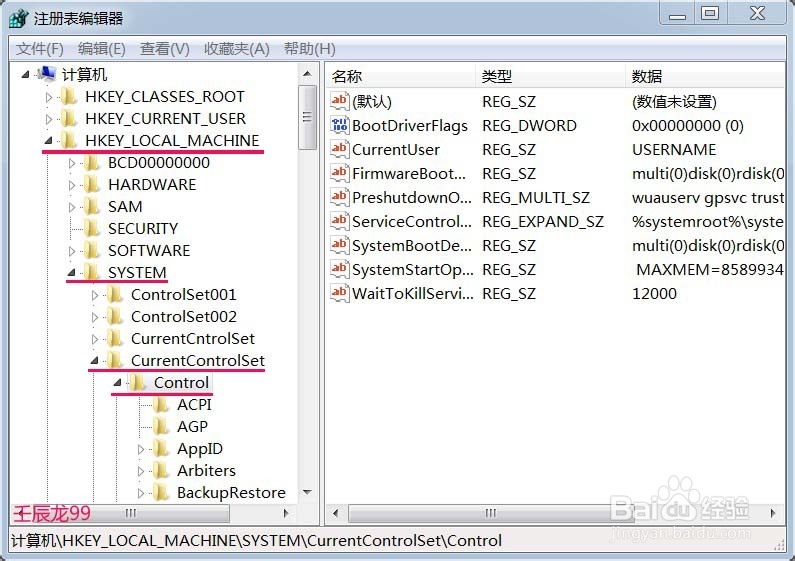This screenshot has height=561, width=795.
Task: Click the SECURITY folder icon
Action: (92, 228)
